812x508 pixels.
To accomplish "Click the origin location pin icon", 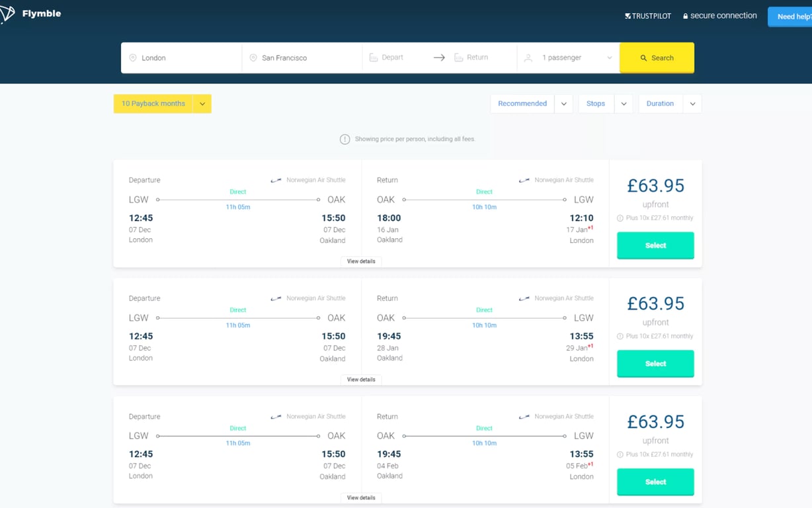I will 133,58.
